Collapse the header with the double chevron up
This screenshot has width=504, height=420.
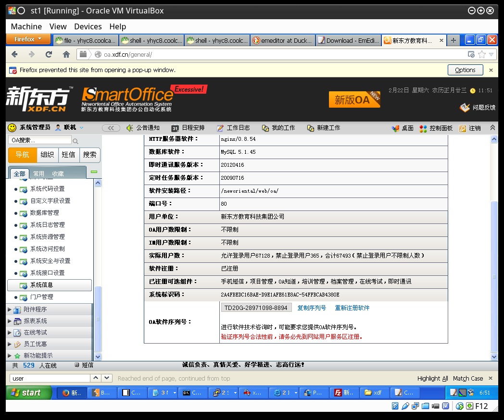click(492, 128)
